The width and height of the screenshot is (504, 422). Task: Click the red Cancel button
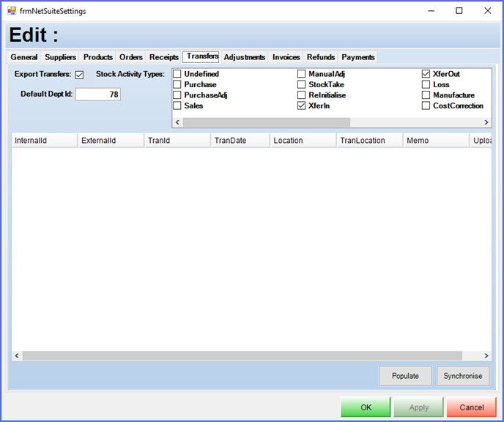point(471,407)
